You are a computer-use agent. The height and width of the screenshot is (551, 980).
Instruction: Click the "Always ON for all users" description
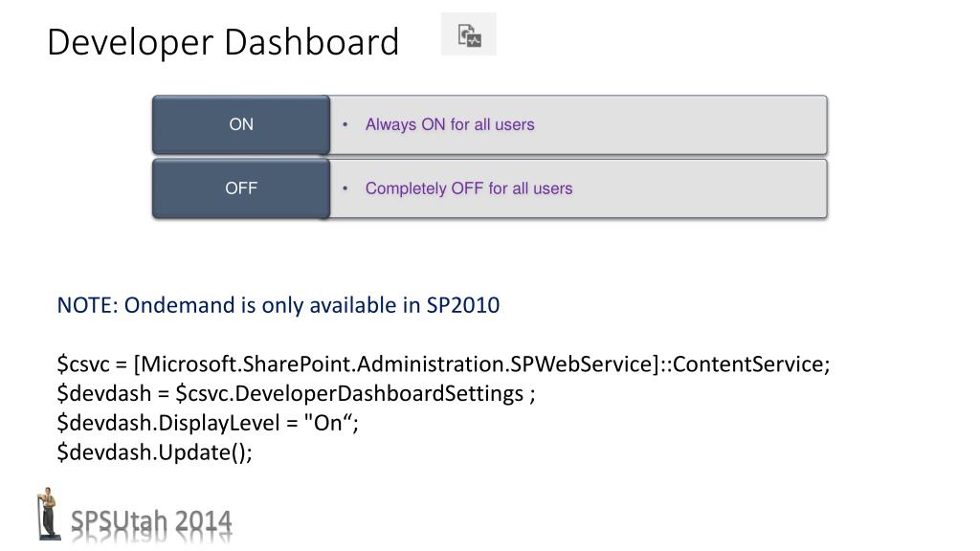(450, 124)
